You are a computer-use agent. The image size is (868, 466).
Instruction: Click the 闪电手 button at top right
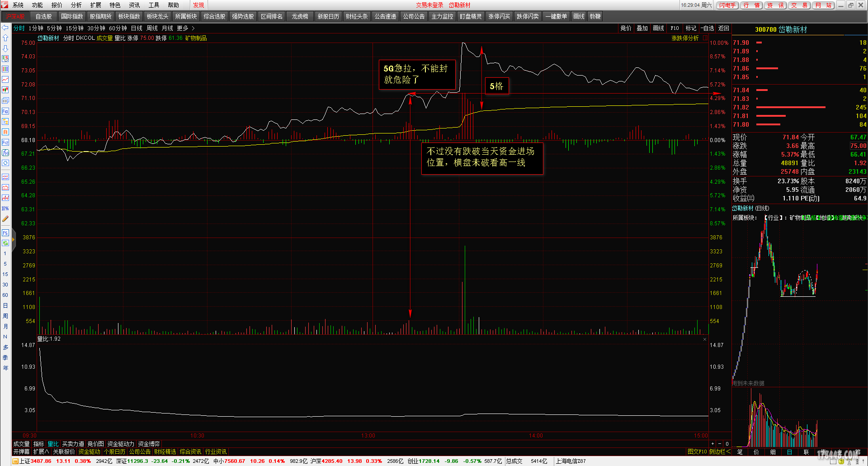(x=727, y=5)
